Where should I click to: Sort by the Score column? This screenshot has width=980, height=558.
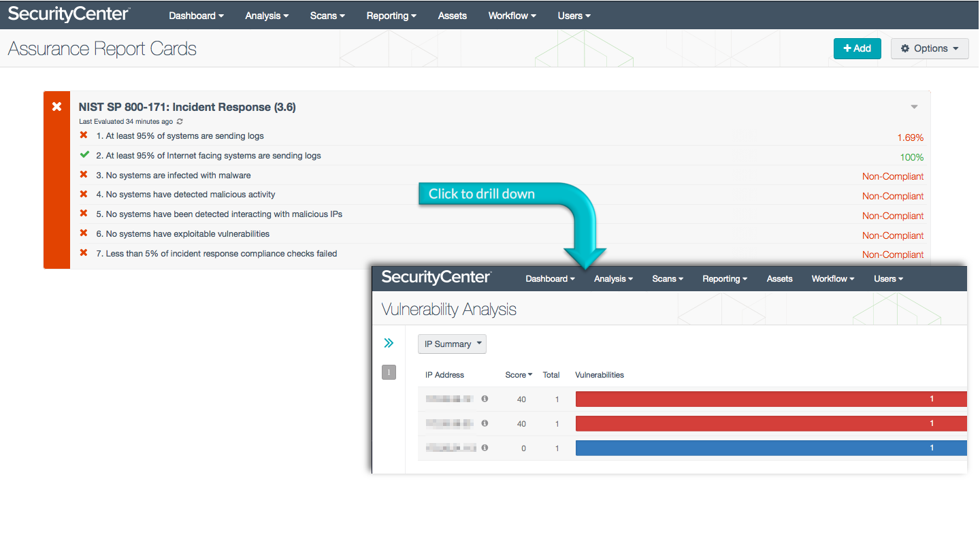[x=519, y=375]
